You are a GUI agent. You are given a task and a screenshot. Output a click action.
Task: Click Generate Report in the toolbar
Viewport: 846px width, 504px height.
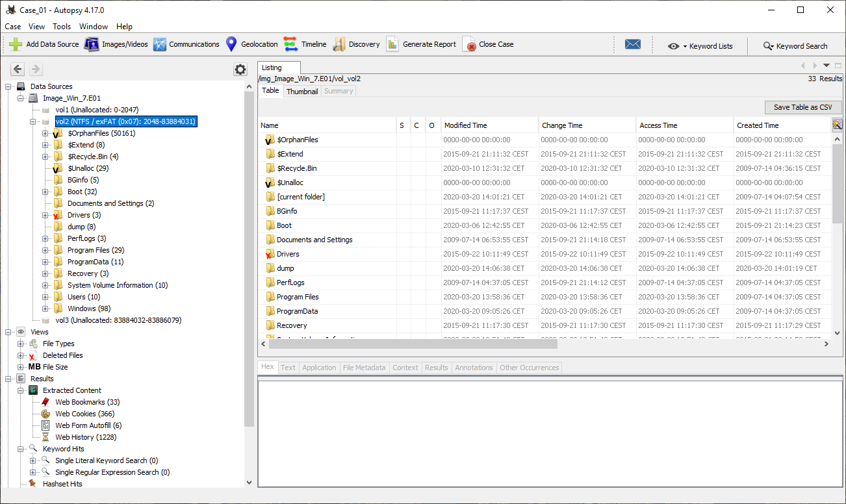point(421,44)
